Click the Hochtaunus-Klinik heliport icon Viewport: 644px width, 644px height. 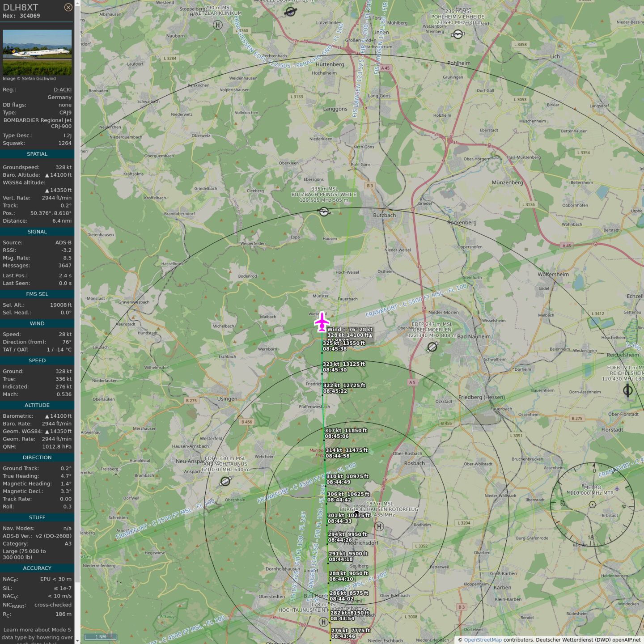[323, 622]
